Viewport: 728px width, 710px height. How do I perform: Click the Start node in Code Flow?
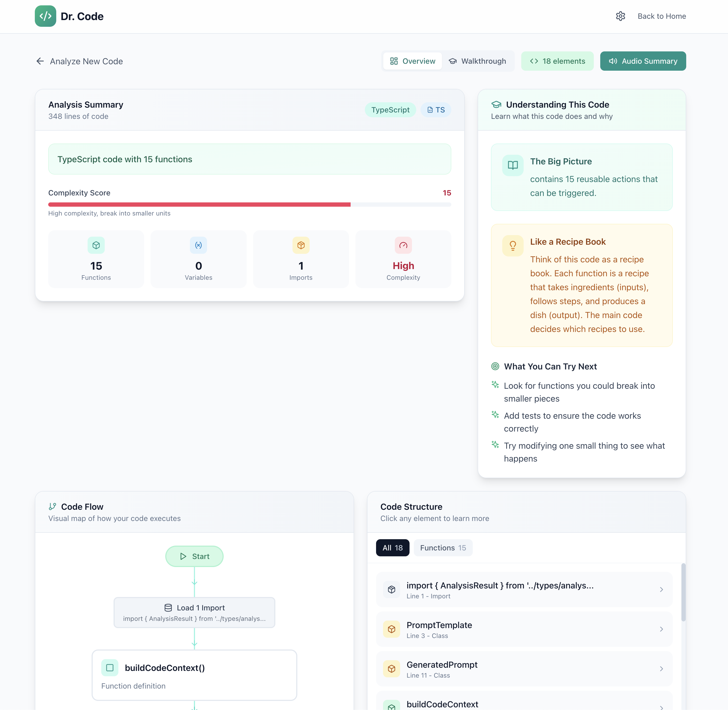[194, 556]
